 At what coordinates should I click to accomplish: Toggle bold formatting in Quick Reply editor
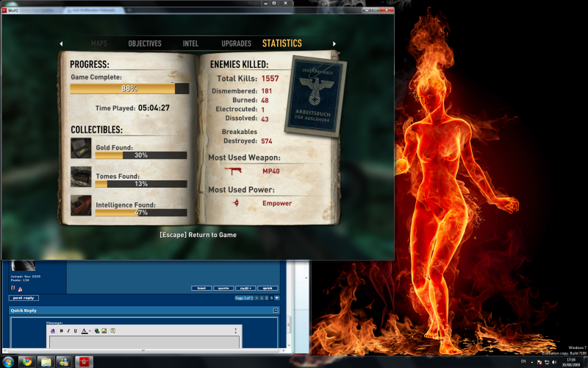(x=60, y=331)
